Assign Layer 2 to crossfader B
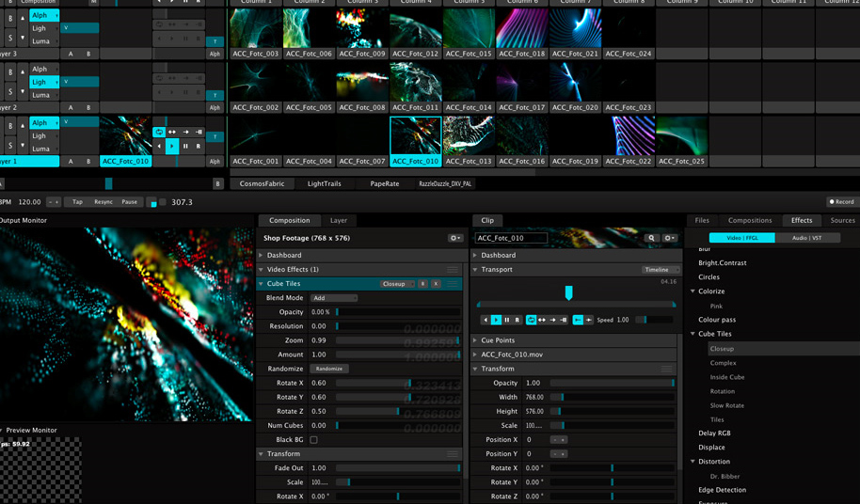Image resolution: width=860 pixels, height=504 pixels. click(x=88, y=108)
